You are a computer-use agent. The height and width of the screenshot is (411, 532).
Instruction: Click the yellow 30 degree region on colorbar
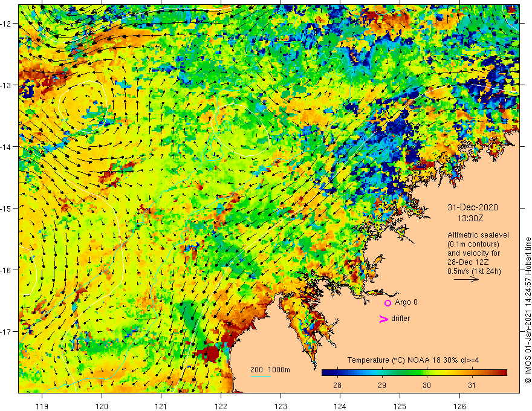(x=427, y=373)
